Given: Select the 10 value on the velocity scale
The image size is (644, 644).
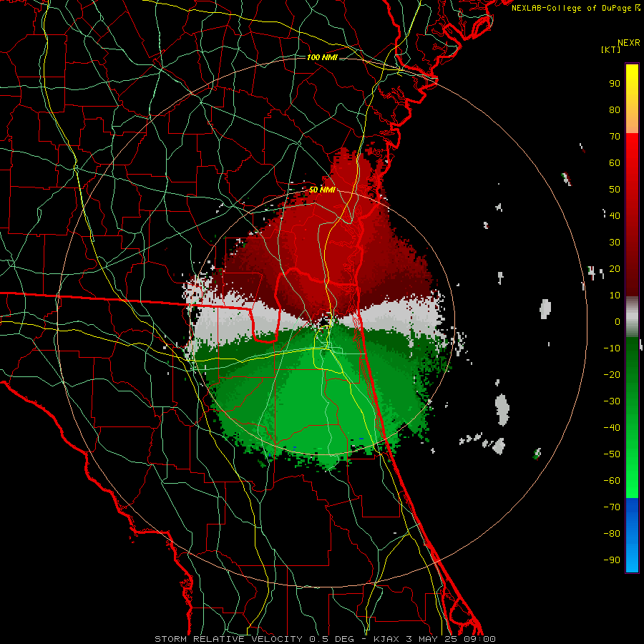Looking at the screenshot, I should pos(615,296).
